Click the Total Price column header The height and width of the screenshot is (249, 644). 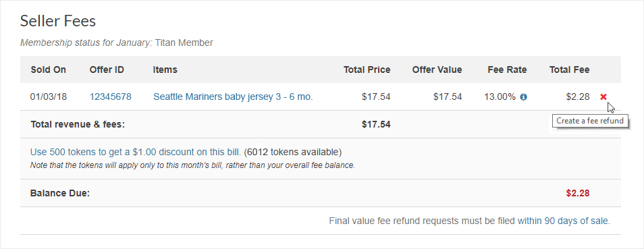tap(367, 70)
